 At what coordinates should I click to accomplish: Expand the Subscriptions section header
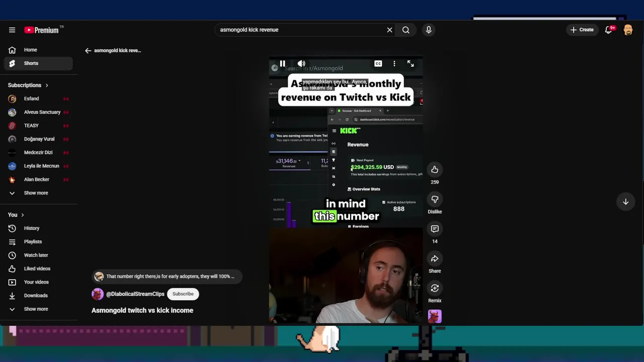pyautogui.click(x=28, y=85)
